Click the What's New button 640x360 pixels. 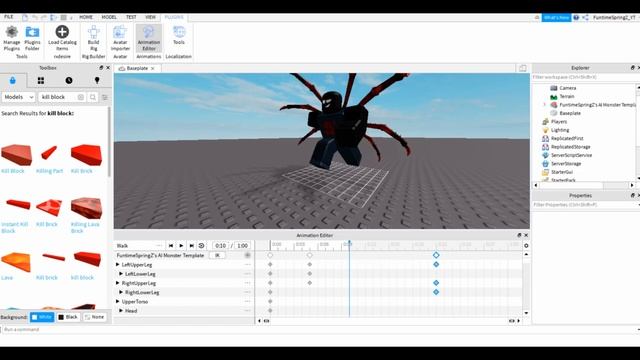click(556, 18)
